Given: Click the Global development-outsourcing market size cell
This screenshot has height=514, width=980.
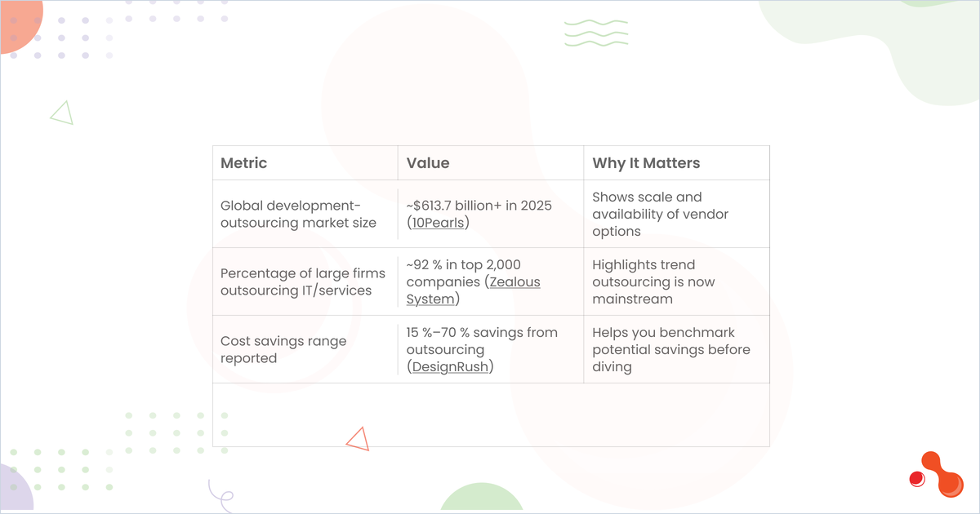Looking at the screenshot, I should [x=305, y=214].
